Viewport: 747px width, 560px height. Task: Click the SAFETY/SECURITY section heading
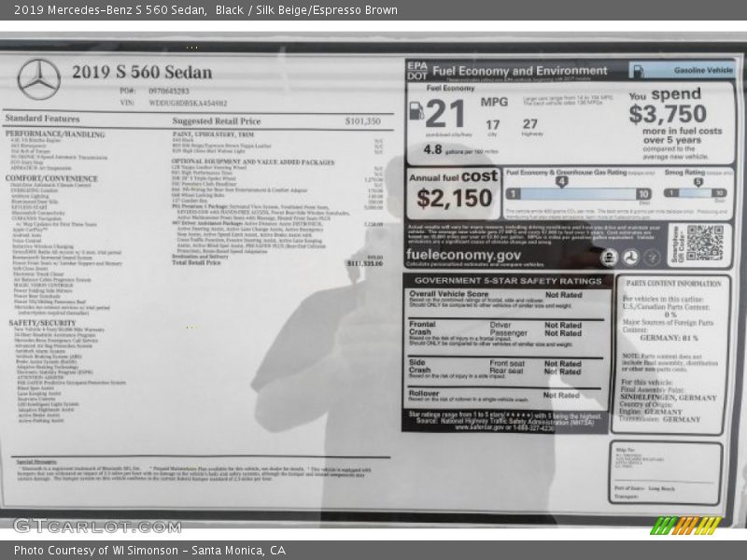42,323
